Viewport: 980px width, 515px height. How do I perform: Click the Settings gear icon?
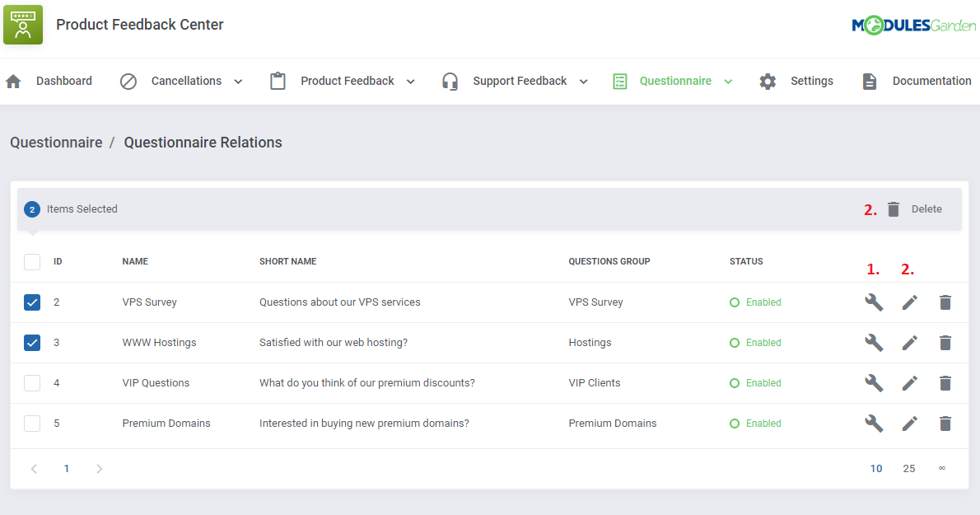(x=768, y=82)
